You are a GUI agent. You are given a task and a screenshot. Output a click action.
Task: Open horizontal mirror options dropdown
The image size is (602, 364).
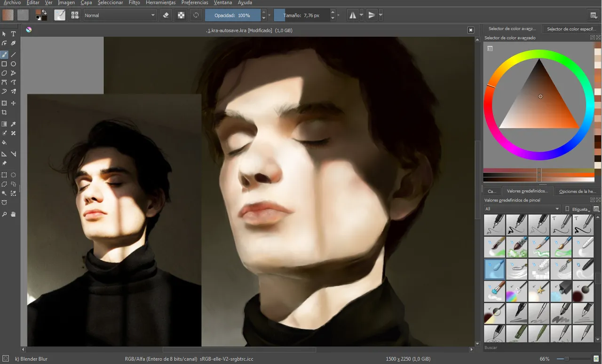(361, 15)
